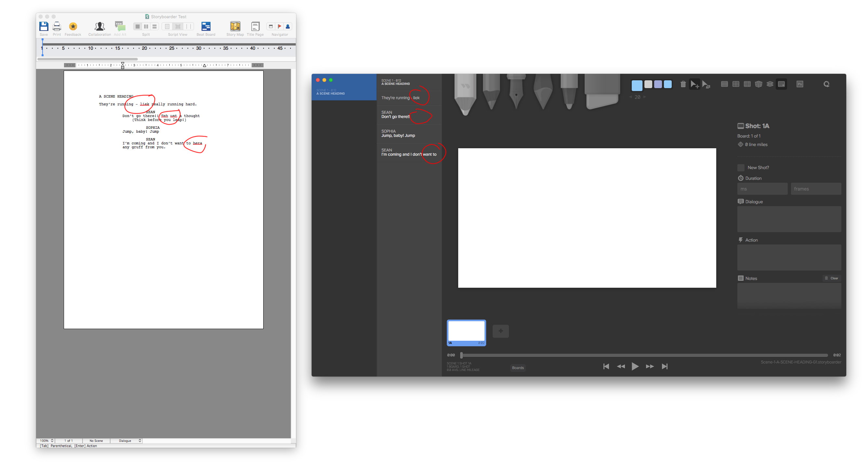868x462 pixels.
Task: Open the current board in Photoshop via Ps icon
Action: 800,84
